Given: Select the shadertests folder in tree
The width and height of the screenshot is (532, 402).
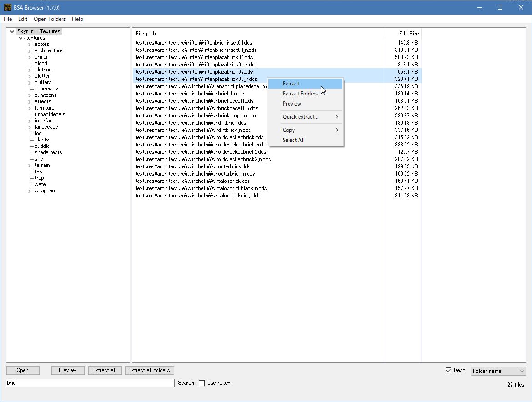Looking at the screenshot, I should [48, 152].
